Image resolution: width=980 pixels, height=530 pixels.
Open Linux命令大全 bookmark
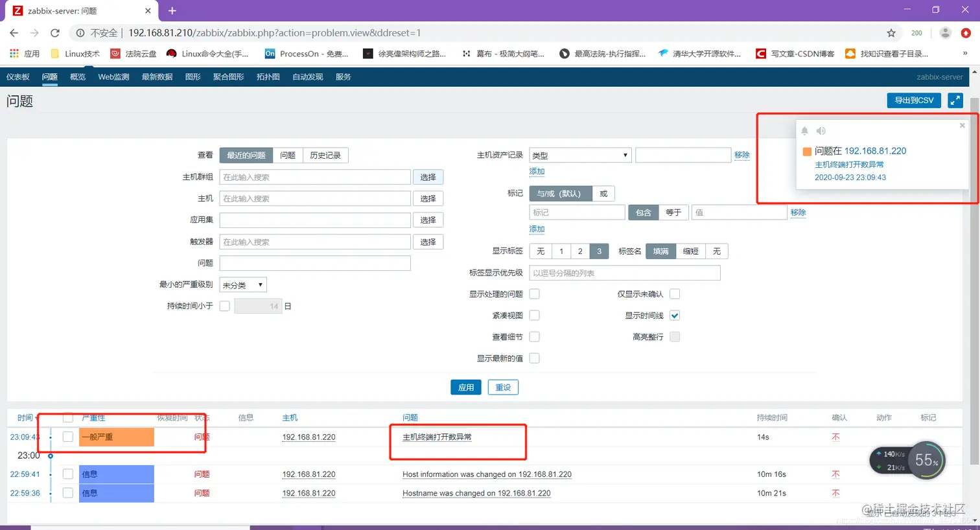[x=207, y=54]
